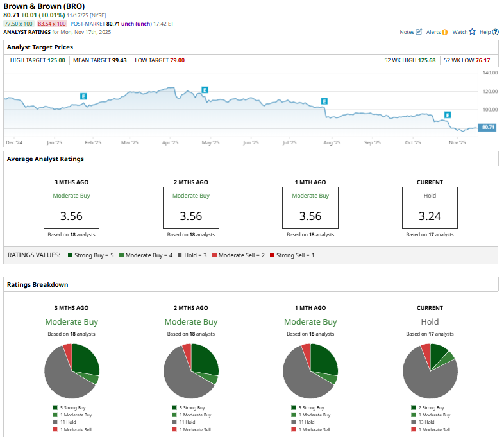
Task: Click the Current rating box showing 3.24
Action: pyautogui.click(x=430, y=208)
